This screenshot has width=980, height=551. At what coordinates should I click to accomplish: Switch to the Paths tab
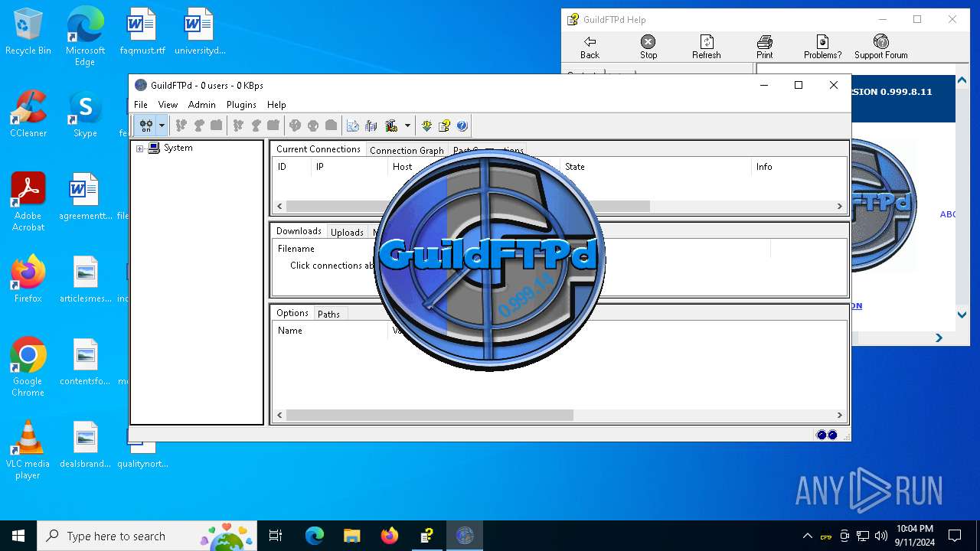[x=328, y=315]
